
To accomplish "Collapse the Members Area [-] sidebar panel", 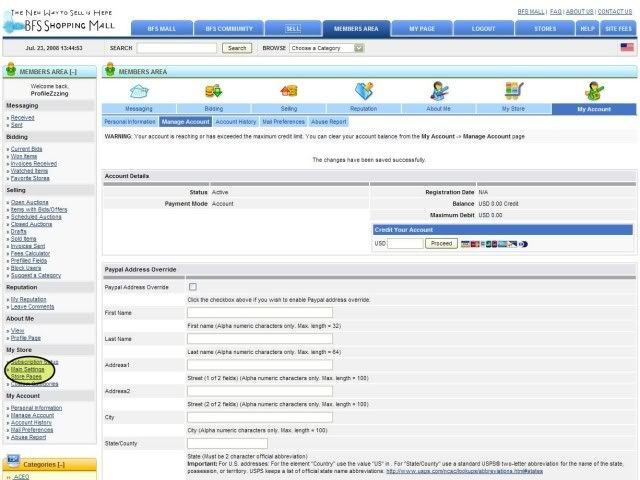I will pos(48,72).
